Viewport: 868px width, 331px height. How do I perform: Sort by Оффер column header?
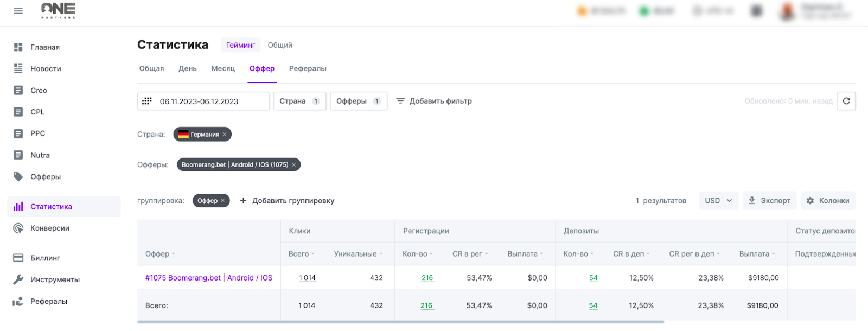[x=160, y=254]
